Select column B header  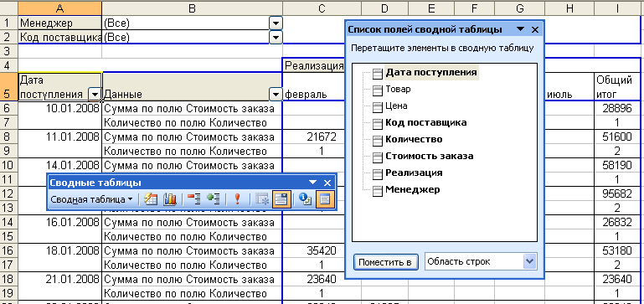tap(193, 8)
